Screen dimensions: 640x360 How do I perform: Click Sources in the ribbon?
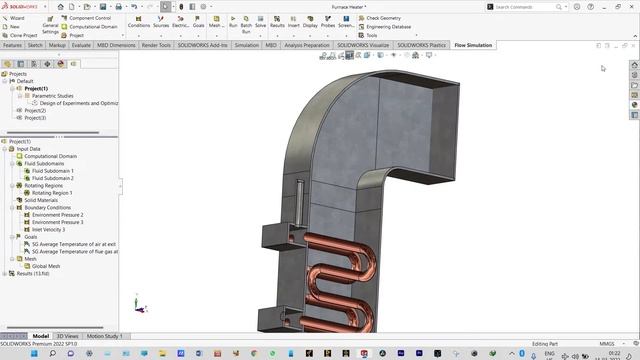tap(161, 22)
